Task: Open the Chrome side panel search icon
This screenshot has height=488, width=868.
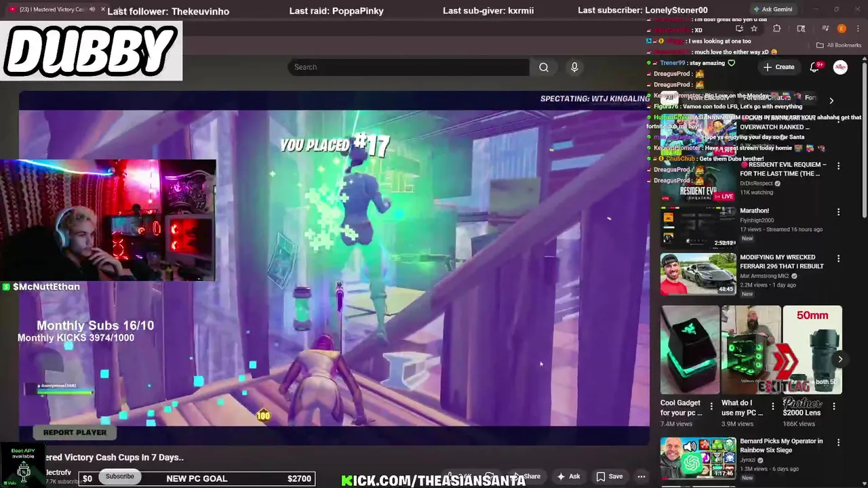Action: 801,29
